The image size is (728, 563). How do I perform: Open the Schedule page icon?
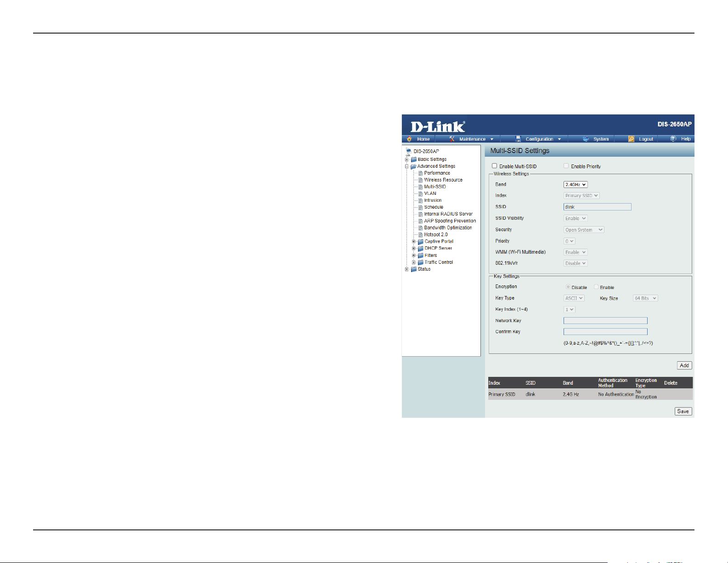[420, 207]
